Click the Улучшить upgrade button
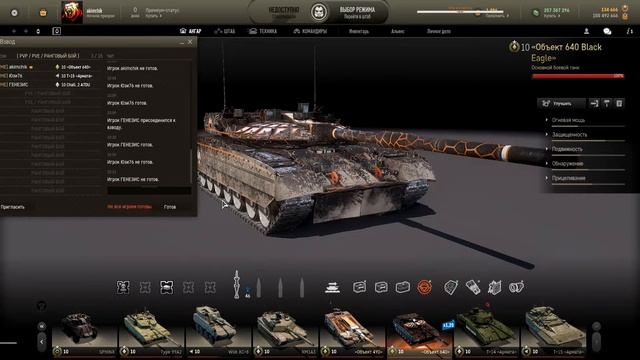This screenshot has width=640, height=360. [x=562, y=104]
